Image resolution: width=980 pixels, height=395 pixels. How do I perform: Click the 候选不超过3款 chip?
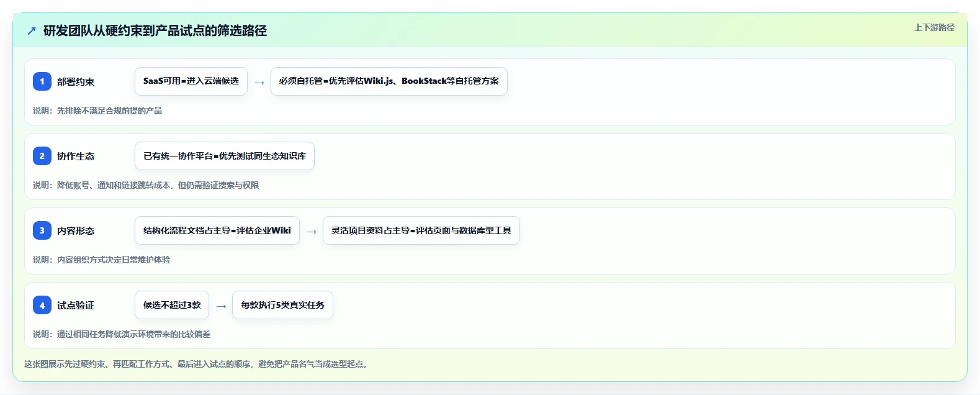pos(172,305)
